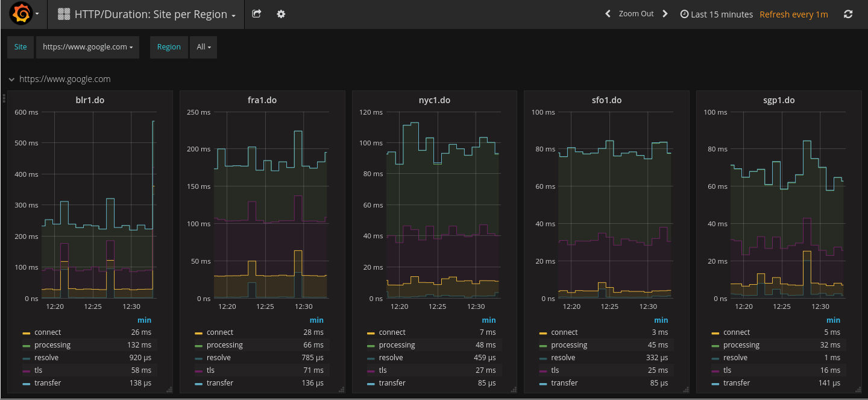Toggle the tls series in fra1.do legend
The height and width of the screenshot is (400, 868).
[x=210, y=370]
